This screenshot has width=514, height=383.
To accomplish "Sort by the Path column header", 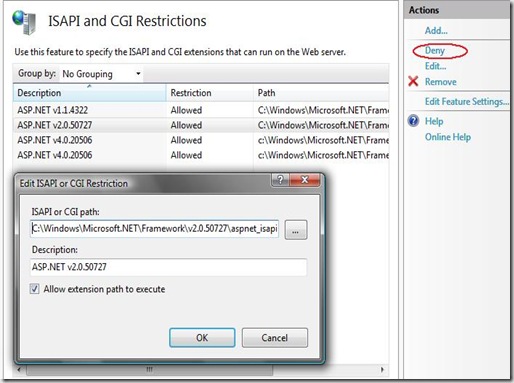I will (321, 93).
